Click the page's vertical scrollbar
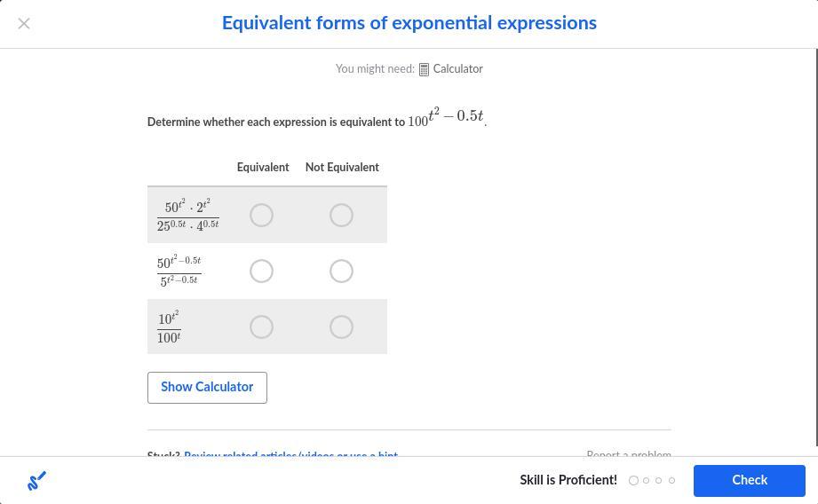Viewport: 818px width, 504px height. pos(814,222)
